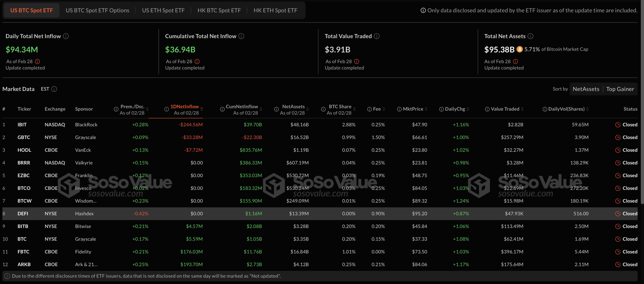The image size is (644, 284).
Task: Toggle sort arrows on Fee column
Action: [x=384, y=109]
